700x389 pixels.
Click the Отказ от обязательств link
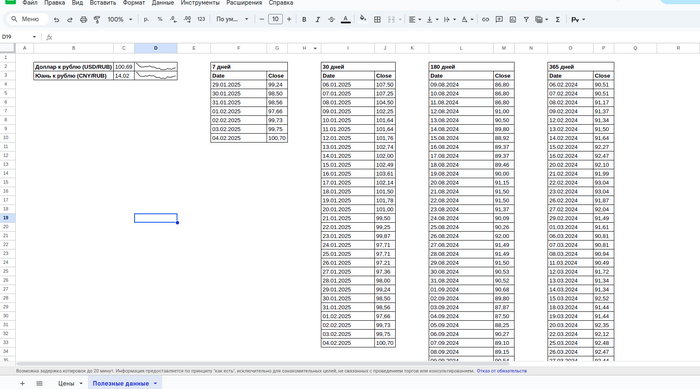click(x=501, y=371)
